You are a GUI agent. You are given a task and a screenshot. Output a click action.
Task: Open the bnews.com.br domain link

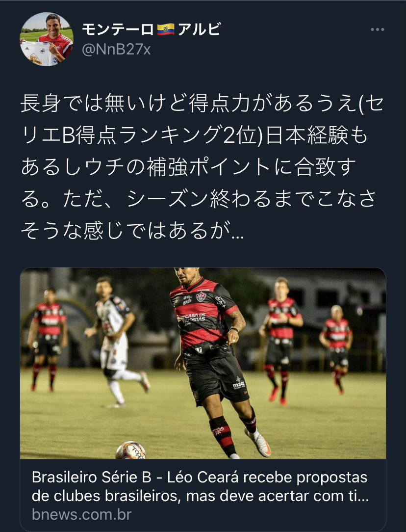82,515
